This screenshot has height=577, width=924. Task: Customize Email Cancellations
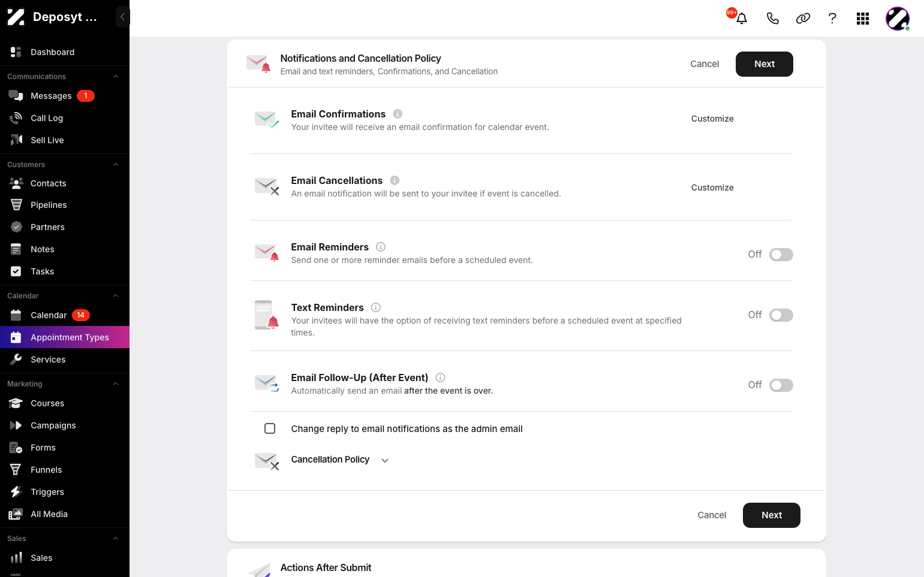pyautogui.click(x=712, y=188)
